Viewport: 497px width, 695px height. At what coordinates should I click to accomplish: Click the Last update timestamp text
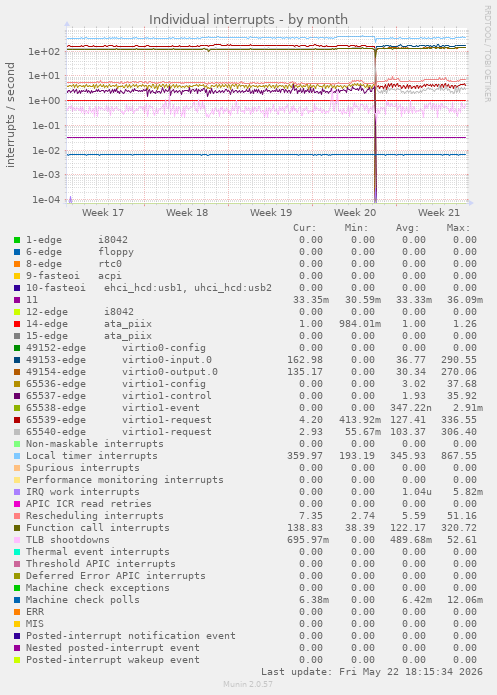tap(372, 672)
